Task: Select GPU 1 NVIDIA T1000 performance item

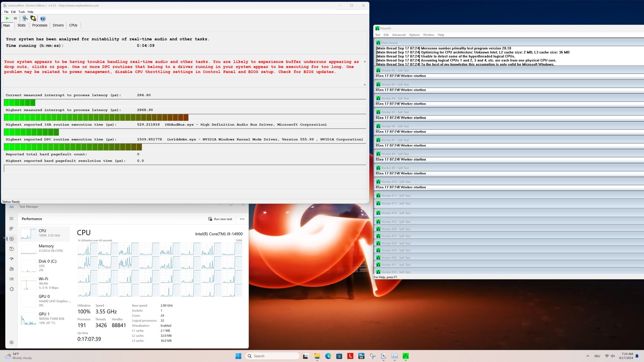Action: click(45, 318)
